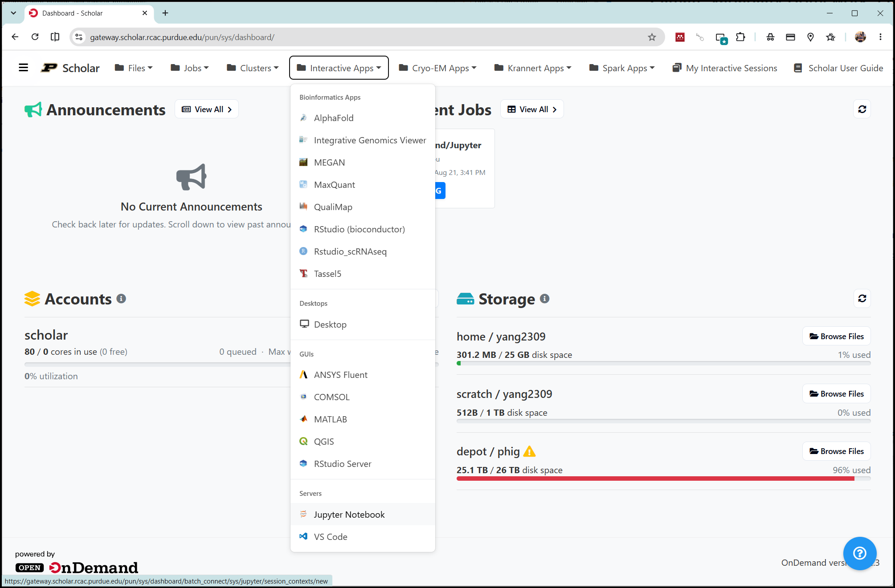Viewport: 895px width, 588px height.
Task: Open QGIS app
Action: pyautogui.click(x=363, y=442)
